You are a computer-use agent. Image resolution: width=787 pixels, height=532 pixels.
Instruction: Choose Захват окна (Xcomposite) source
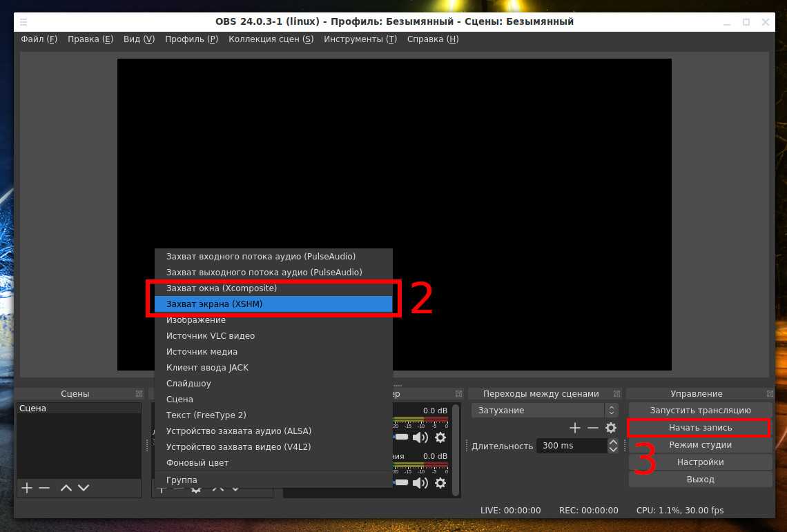[273, 288]
